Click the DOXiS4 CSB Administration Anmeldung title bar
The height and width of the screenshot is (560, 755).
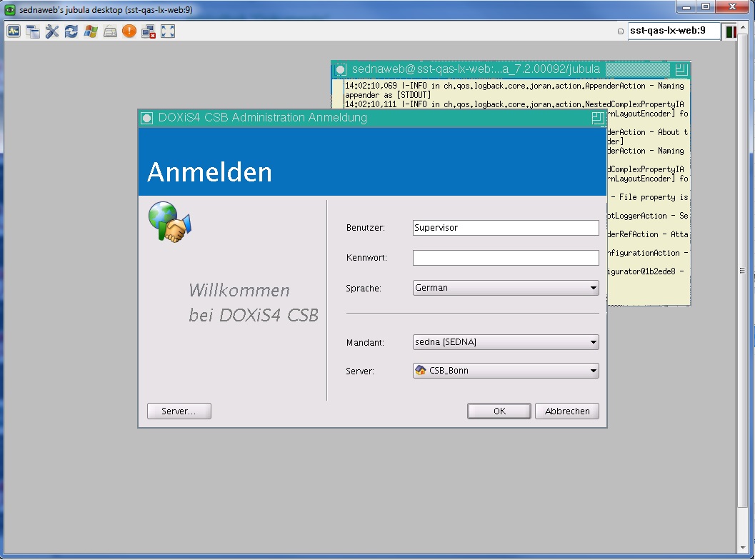point(372,118)
